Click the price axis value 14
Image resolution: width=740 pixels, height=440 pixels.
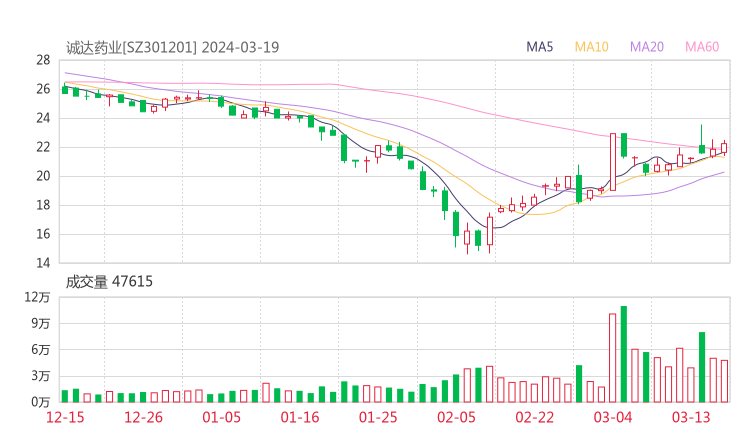pos(43,263)
